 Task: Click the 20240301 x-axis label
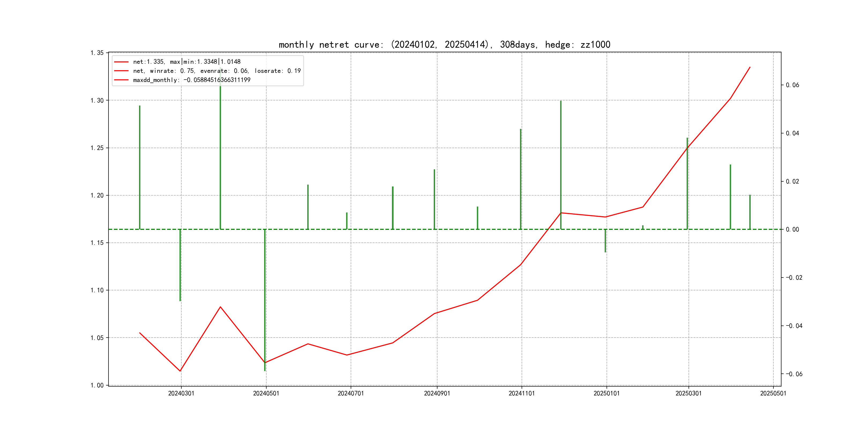(181, 393)
